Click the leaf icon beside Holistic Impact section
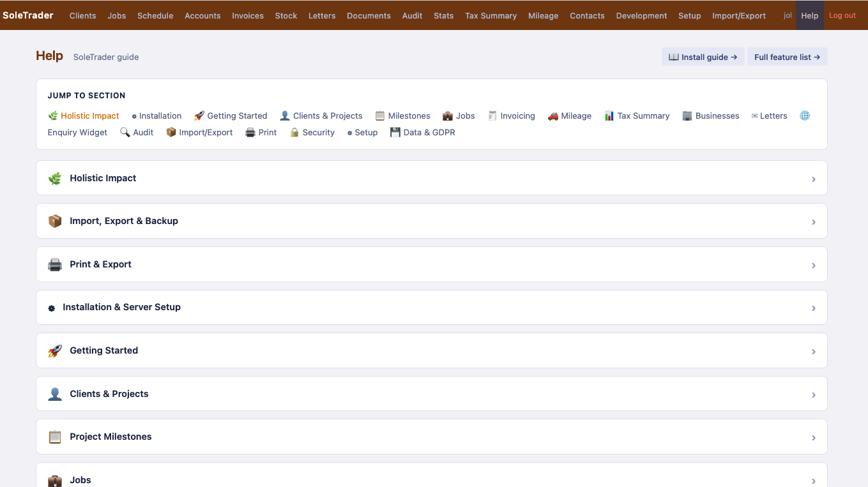The image size is (868, 487). tap(55, 179)
